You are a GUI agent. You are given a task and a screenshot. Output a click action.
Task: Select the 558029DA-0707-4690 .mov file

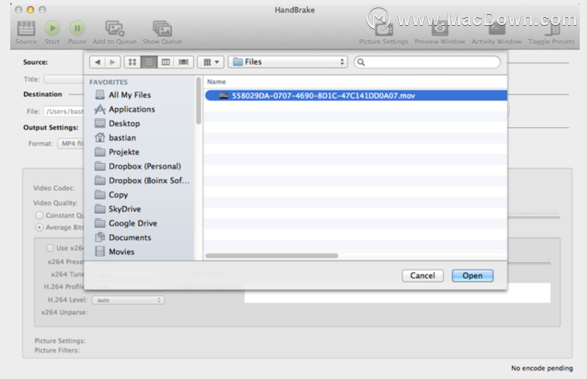356,95
